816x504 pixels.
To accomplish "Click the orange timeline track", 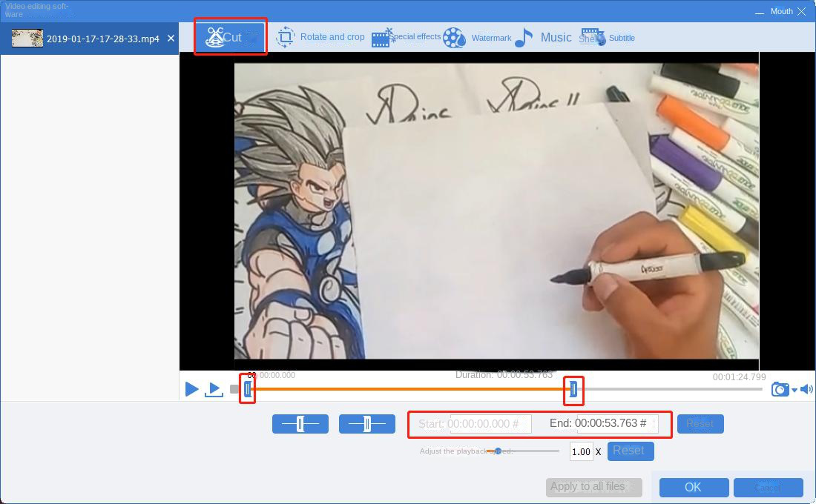I will (410, 389).
